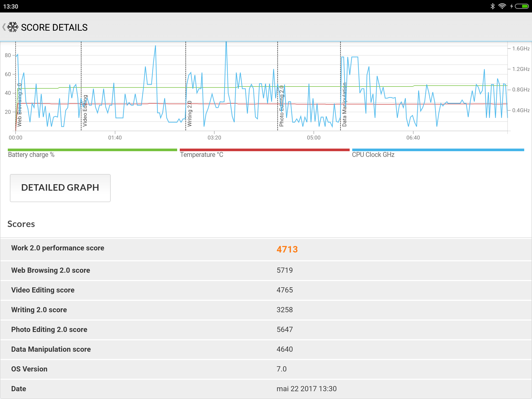
Task: Select the Work 2.0 performance score row
Action: point(58,248)
